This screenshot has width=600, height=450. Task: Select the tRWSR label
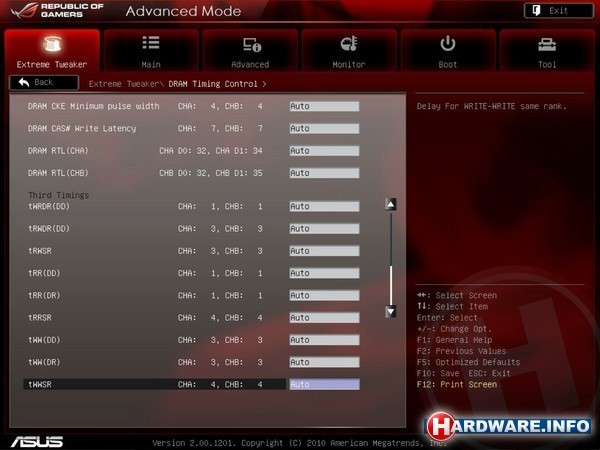[40, 251]
